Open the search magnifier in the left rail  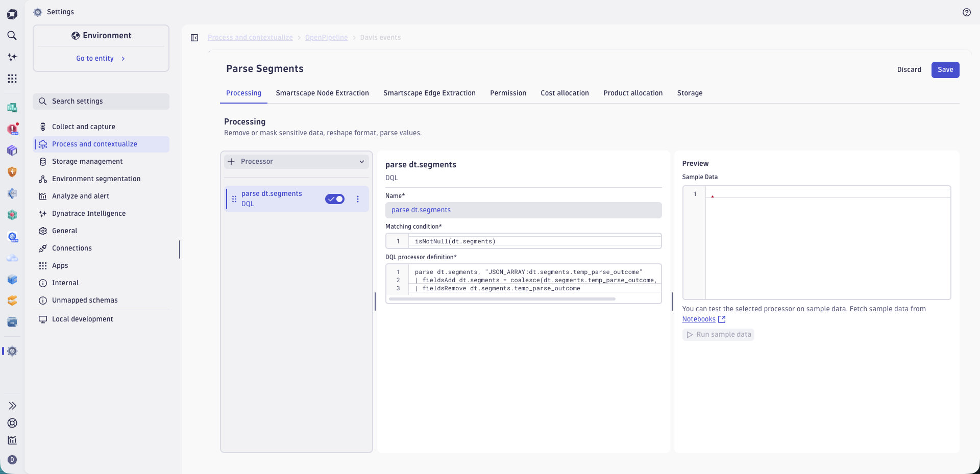[12, 36]
